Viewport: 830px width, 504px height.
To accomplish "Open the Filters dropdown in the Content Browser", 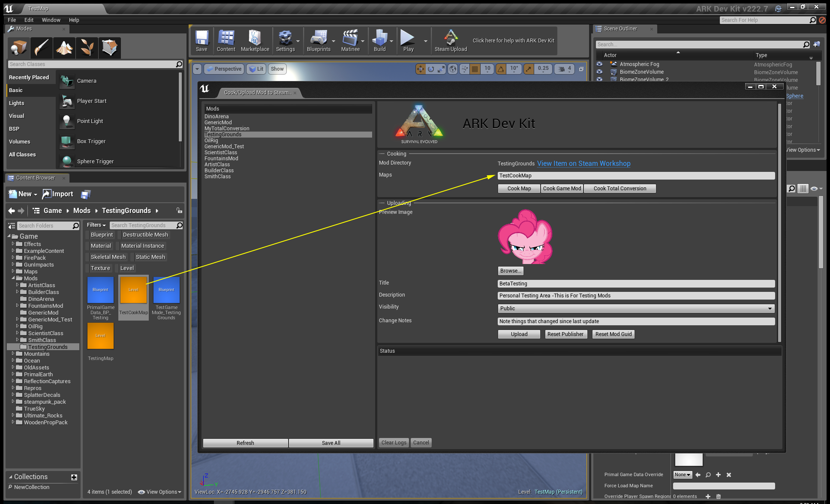I will coord(96,225).
